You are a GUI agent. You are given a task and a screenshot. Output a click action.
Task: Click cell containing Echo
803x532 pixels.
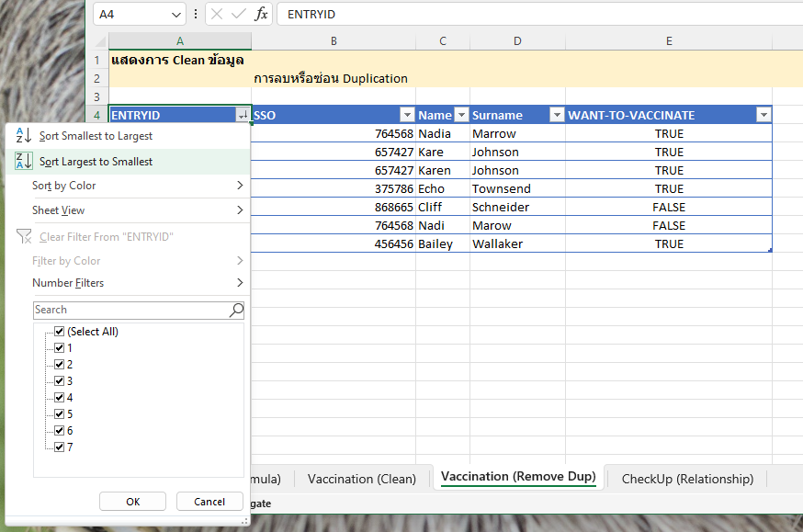point(443,188)
